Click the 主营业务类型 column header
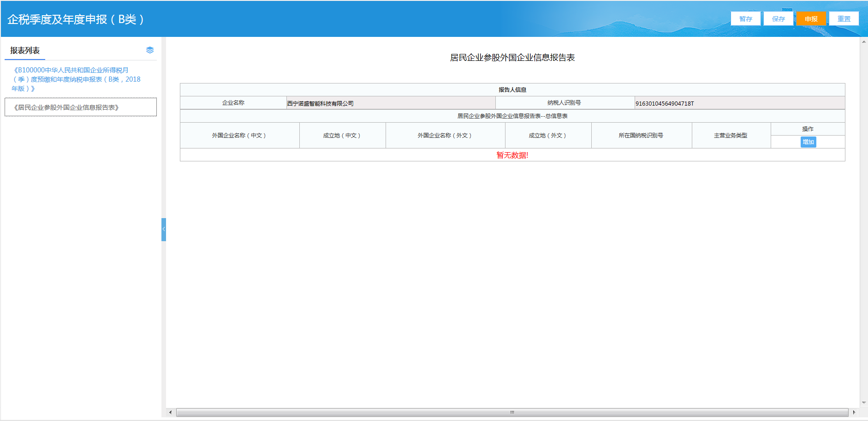 (731, 135)
